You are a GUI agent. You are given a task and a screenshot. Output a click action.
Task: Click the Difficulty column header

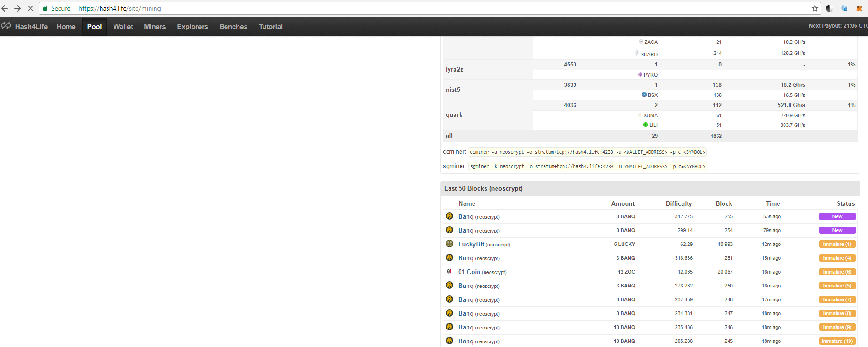[x=679, y=203]
